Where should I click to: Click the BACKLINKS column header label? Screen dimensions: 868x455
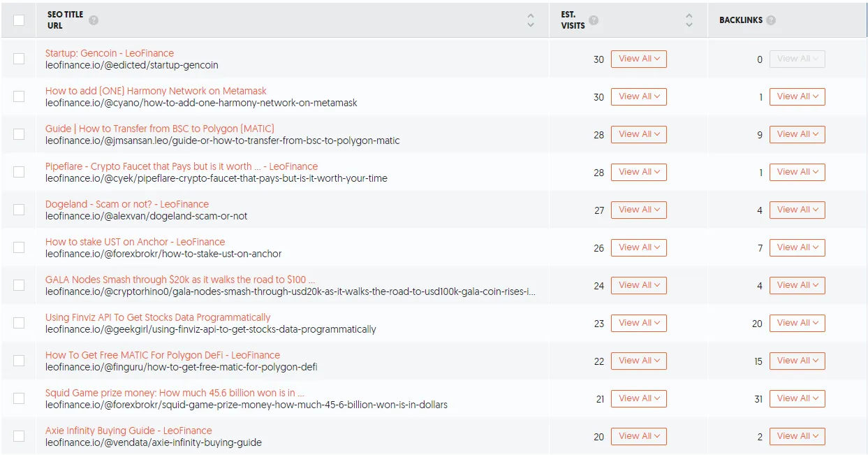pos(741,20)
